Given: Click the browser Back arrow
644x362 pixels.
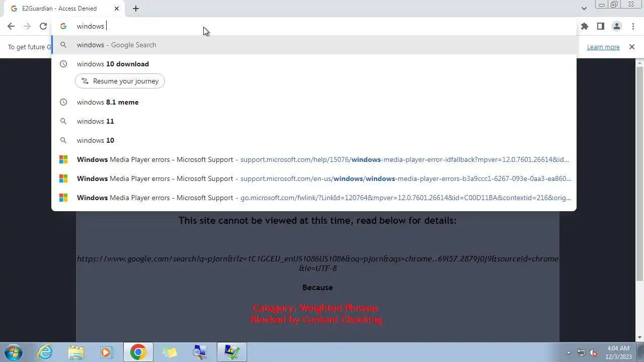Looking at the screenshot, I should click(x=11, y=26).
